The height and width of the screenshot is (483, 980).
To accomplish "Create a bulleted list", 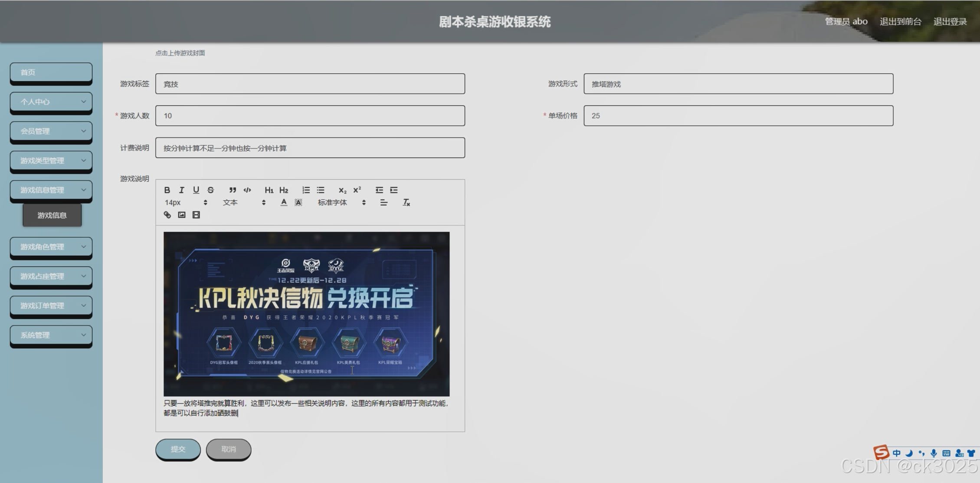I will click(x=321, y=190).
